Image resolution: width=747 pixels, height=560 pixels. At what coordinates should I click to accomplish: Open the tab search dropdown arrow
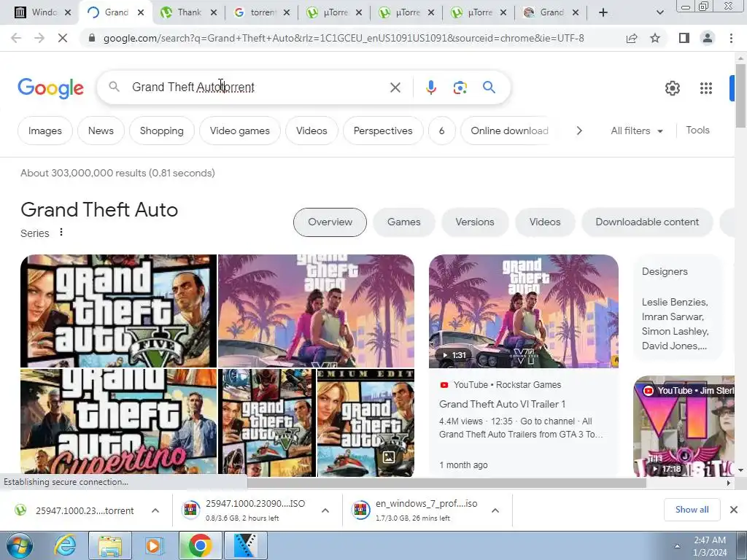[659, 12]
